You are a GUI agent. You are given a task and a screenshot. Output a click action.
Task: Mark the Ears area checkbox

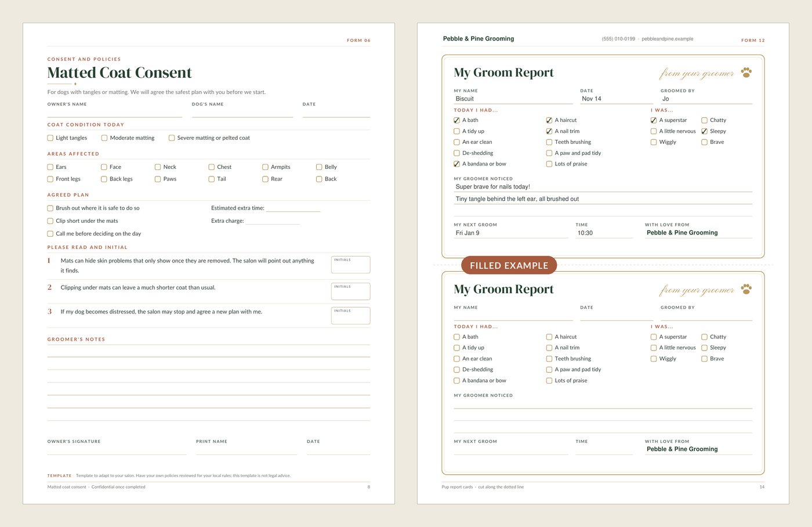(x=50, y=167)
